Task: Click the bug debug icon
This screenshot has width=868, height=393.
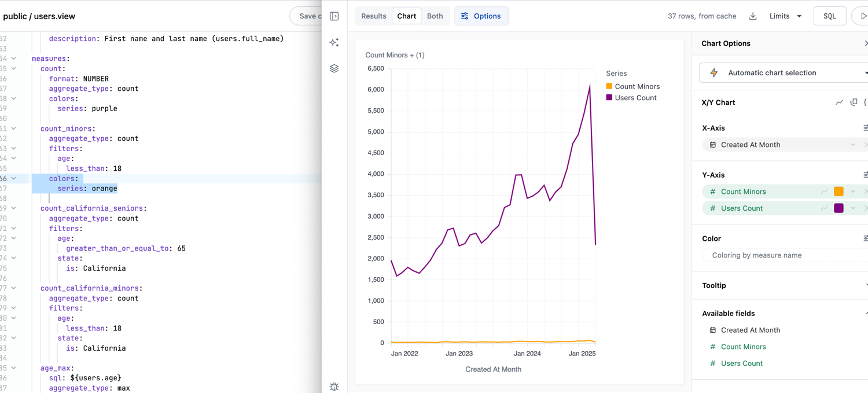Action: (334, 386)
